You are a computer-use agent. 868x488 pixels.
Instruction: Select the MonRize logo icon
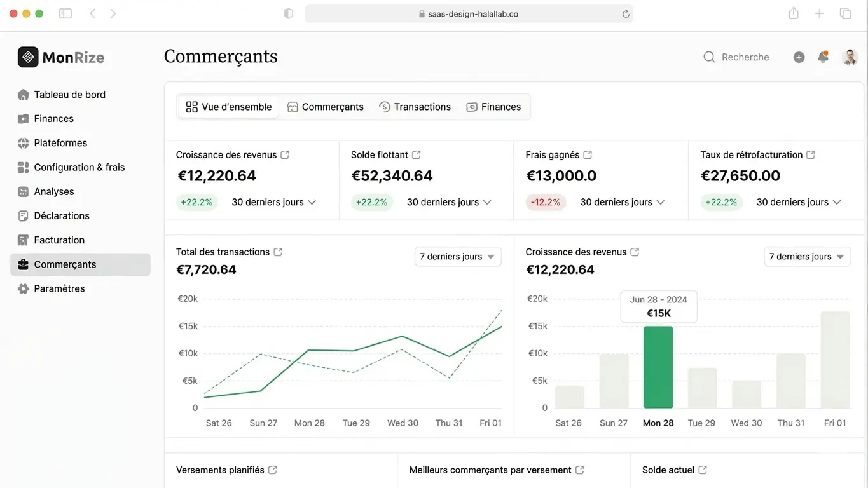(x=27, y=57)
